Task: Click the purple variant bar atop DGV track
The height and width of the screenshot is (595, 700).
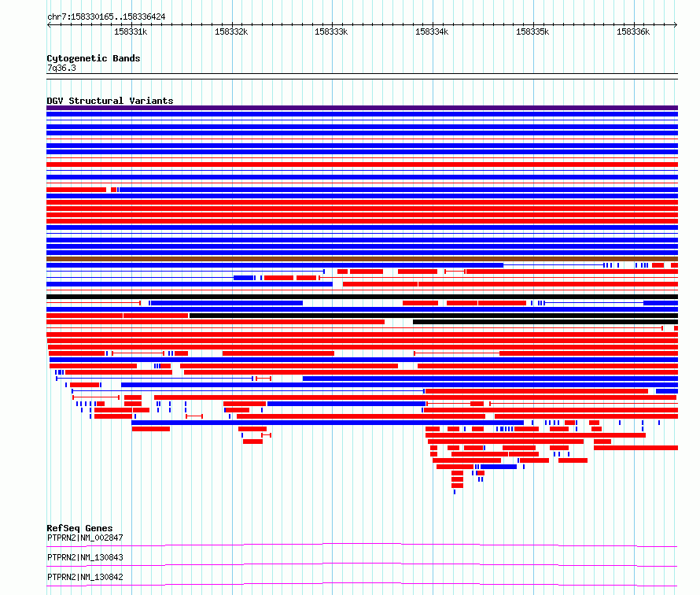Action: point(362,108)
